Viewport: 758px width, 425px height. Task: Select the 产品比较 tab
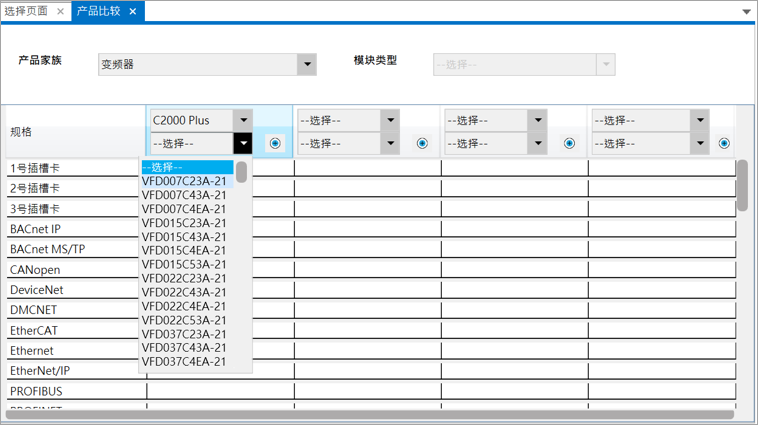point(100,11)
